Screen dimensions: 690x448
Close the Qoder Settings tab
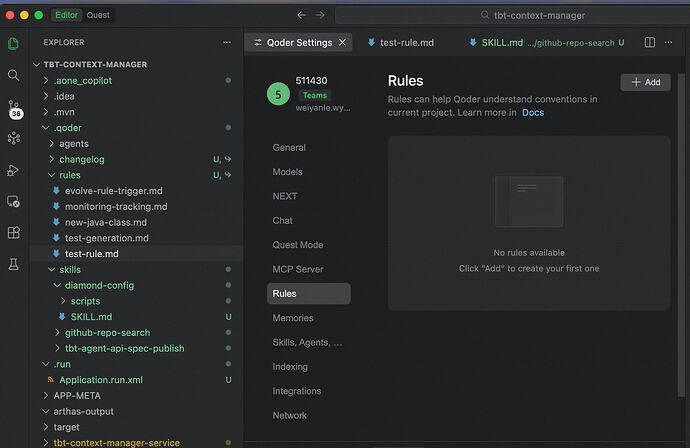tap(342, 42)
